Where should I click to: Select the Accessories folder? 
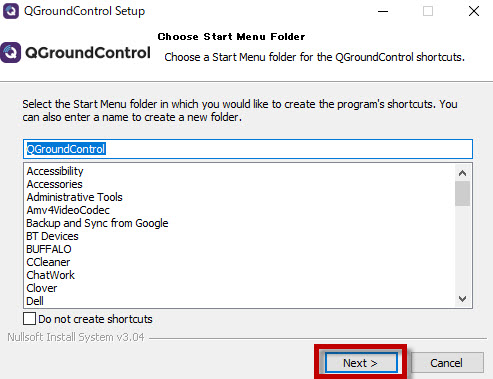coord(55,184)
